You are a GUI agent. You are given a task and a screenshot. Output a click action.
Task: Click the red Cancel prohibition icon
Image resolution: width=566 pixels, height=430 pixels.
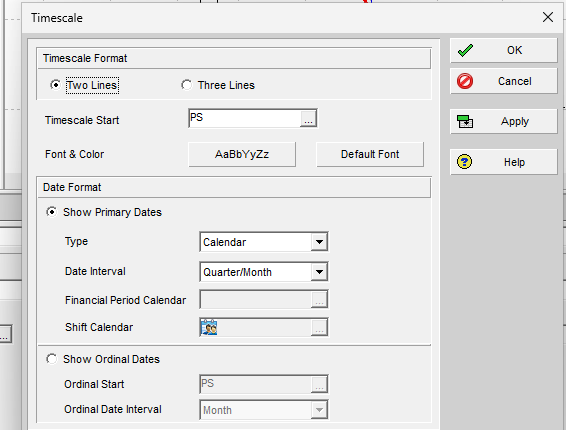pyautogui.click(x=465, y=81)
